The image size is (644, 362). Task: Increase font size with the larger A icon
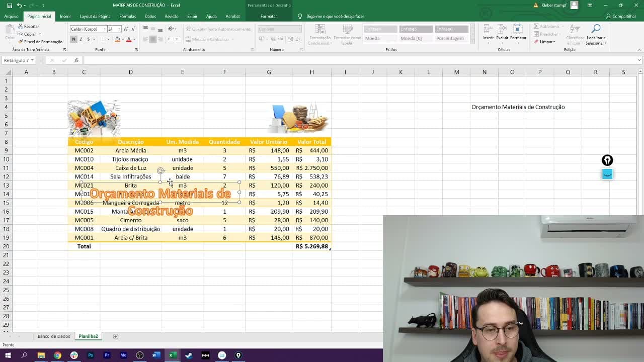(x=126, y=29)
